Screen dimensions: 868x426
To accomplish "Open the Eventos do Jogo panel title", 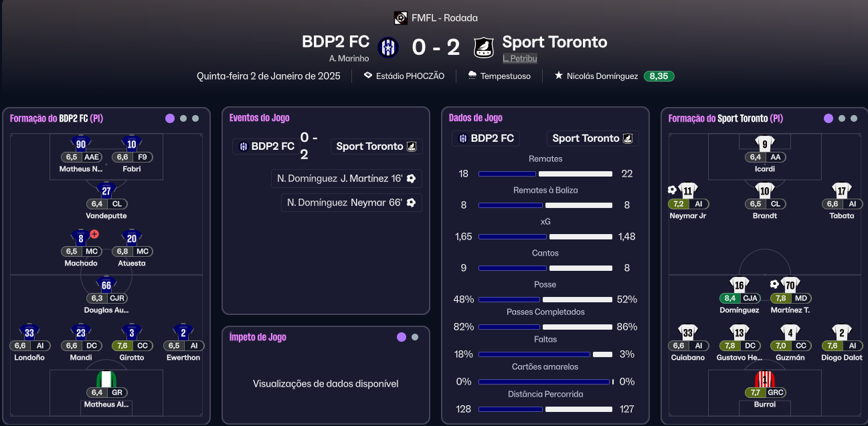I will click(260, 118).
